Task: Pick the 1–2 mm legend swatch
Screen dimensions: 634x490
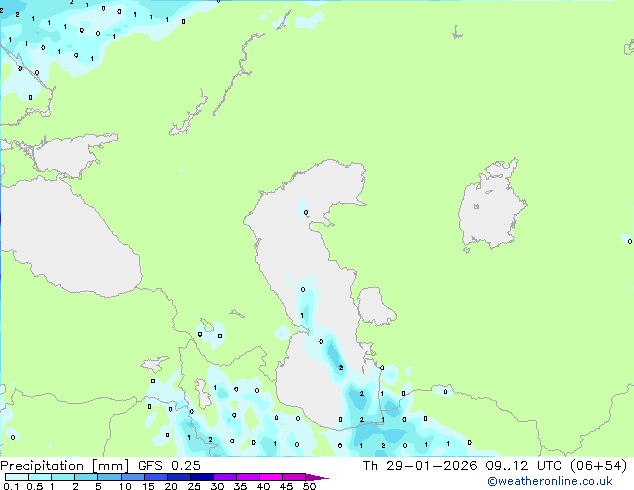Action: [63, 477]
